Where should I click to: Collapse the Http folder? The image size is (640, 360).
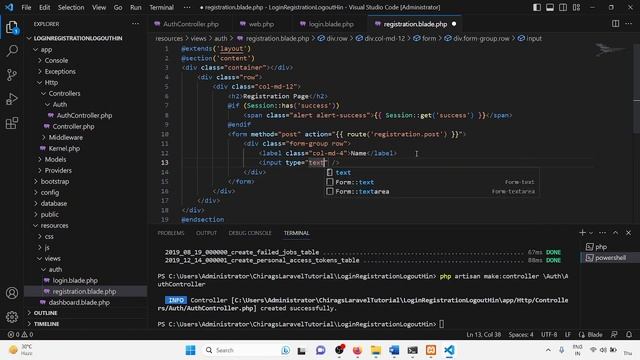[51, 82]
